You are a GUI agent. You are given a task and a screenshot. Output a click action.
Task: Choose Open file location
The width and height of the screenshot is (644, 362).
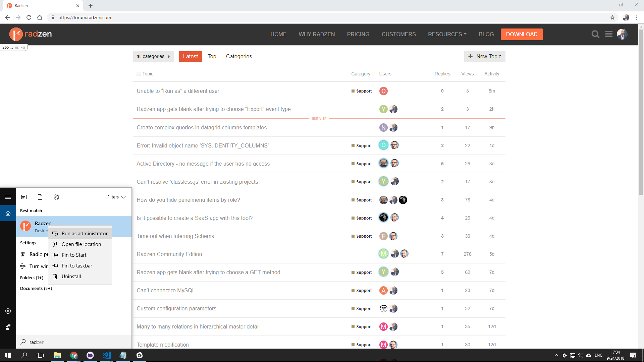80,244
